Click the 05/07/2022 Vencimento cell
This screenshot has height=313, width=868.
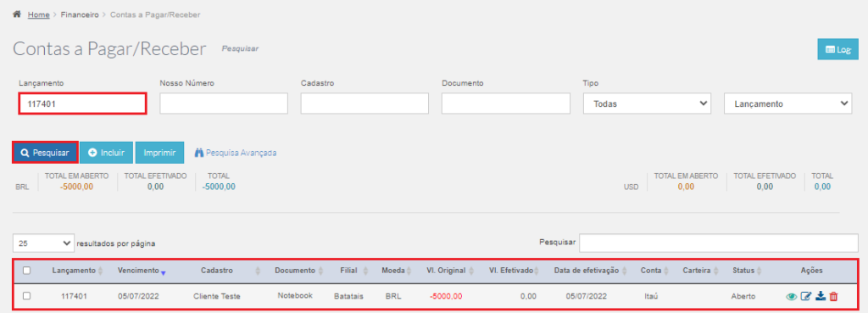click(x=138, y=296)
